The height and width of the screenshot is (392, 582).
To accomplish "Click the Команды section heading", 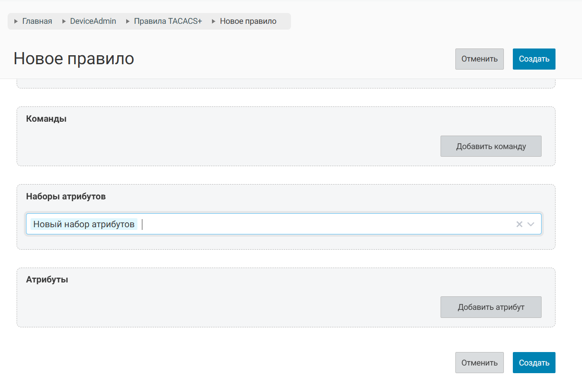I will coord(46,119).
